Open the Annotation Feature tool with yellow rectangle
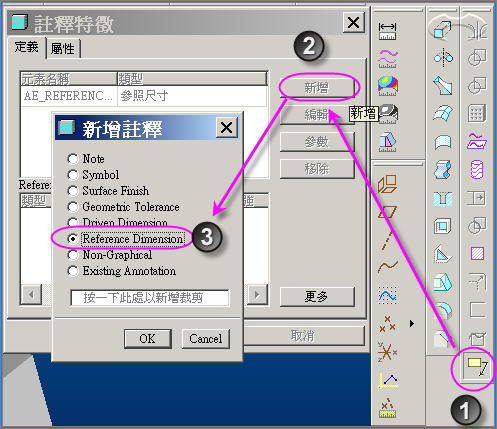 click(476, 366)
